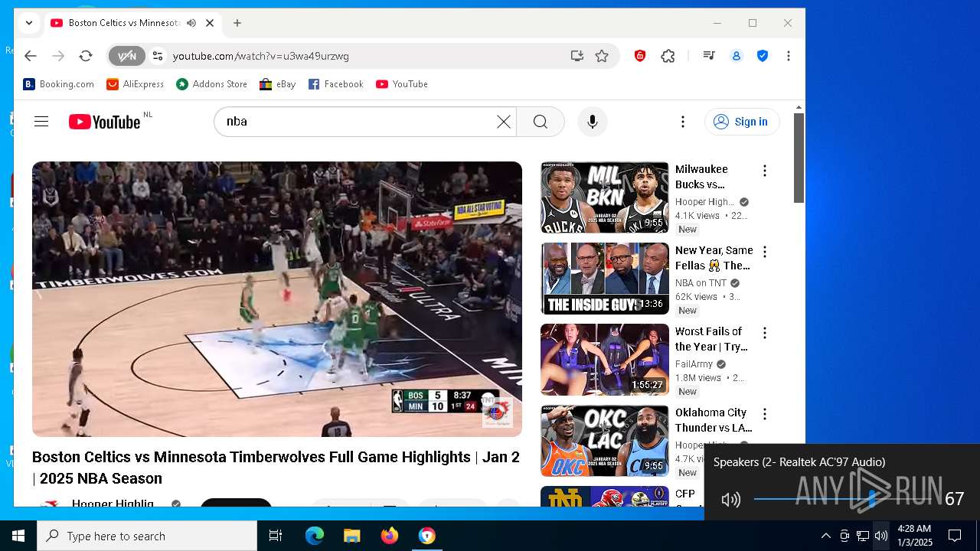This screenshot has width=980, height=551.
Task: Bookmark this page with star
Action: [602, 56]
